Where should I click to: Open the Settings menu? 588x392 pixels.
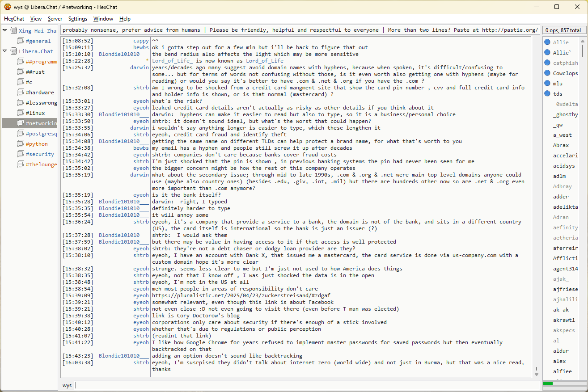click(78, 19)
